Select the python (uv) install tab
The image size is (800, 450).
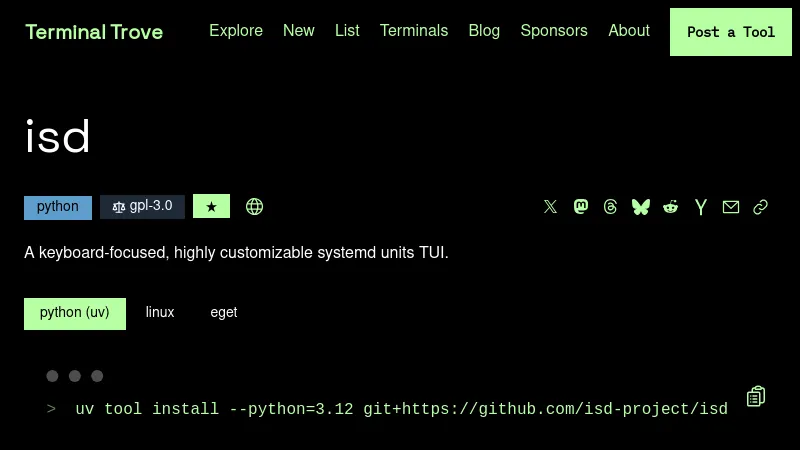coord(75,313)
